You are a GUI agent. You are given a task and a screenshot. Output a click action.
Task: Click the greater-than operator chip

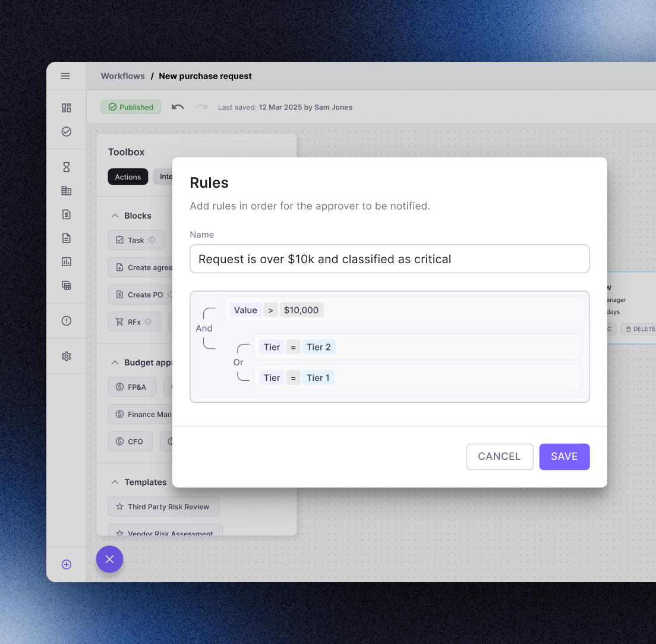271,310
